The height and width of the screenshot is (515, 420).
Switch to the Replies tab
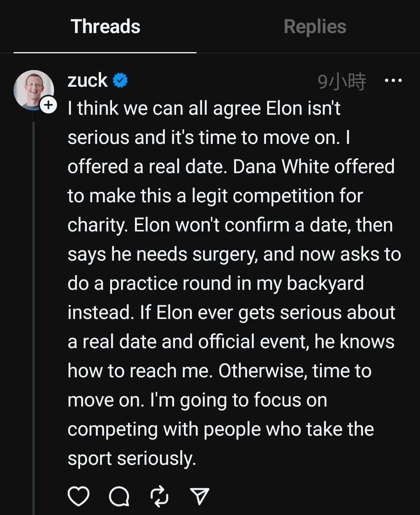[x=315, y=26]
